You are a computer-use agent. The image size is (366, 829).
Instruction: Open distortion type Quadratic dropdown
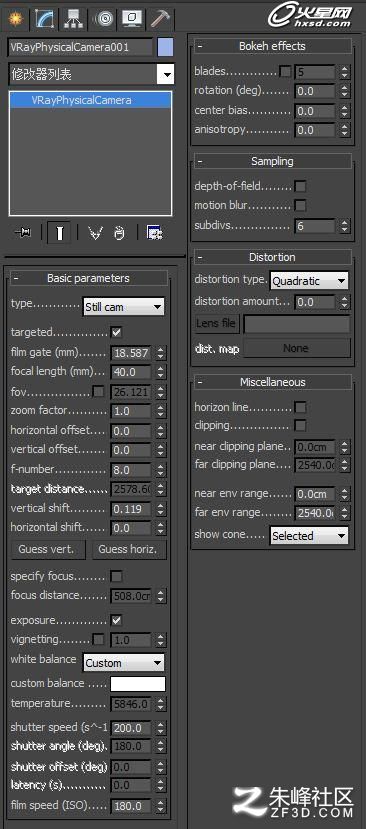click(x=309, y=281)
